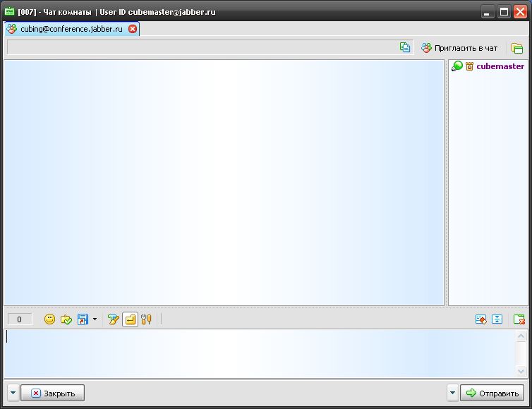Click Пригласить в чат invite button
Image resolution: width=532 pixels, height=409 pixels.
[459, 48]
